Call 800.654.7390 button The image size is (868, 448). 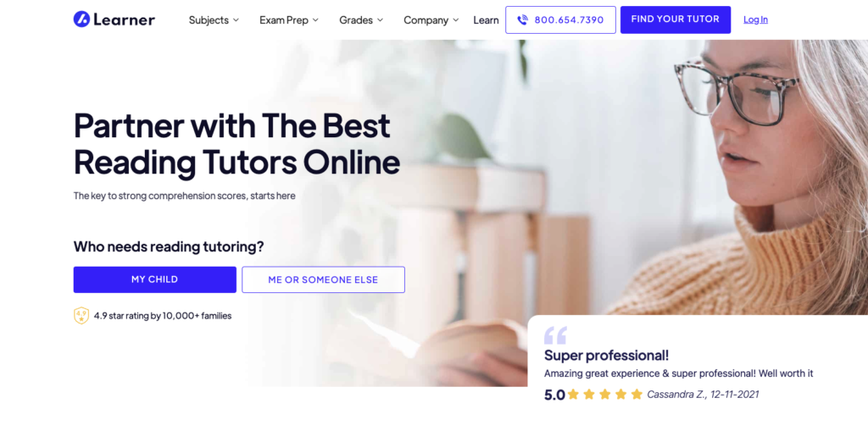(x=560, y=20)
